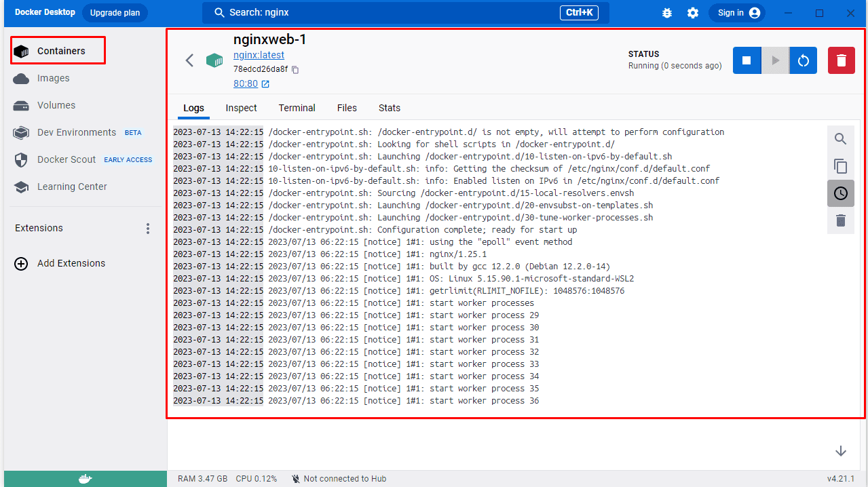Click the Upgrade plan button
The width and height of the screenshot is (868, 487).
115,13
